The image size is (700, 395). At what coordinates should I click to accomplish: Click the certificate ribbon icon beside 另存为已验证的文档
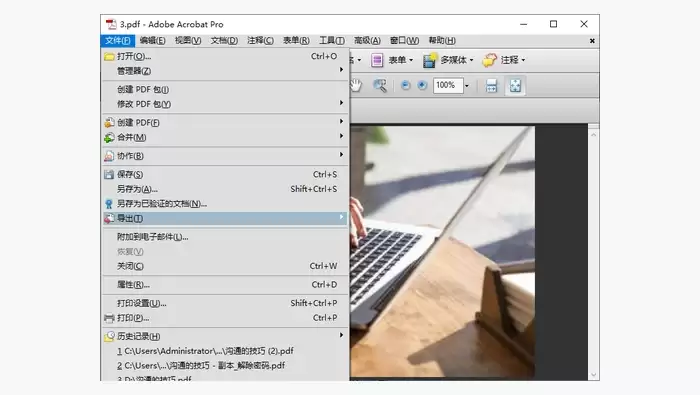tap(109, 204)
